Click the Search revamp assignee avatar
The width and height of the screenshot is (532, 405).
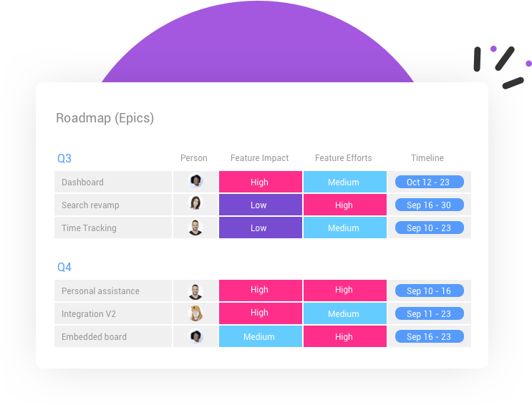195,203
